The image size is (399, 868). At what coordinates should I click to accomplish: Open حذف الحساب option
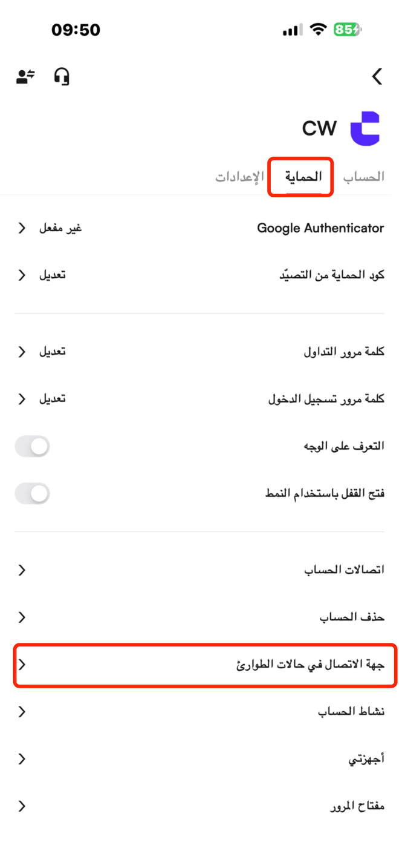(x=199, y=617)
